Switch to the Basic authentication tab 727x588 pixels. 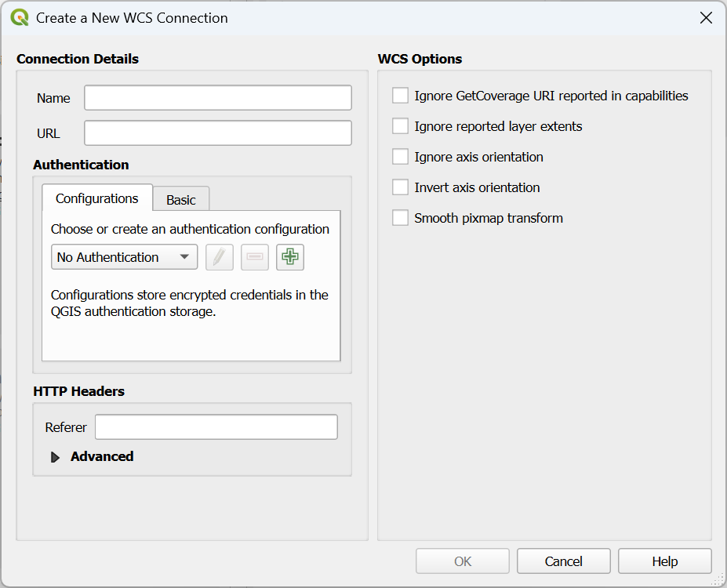pos(180,200)
